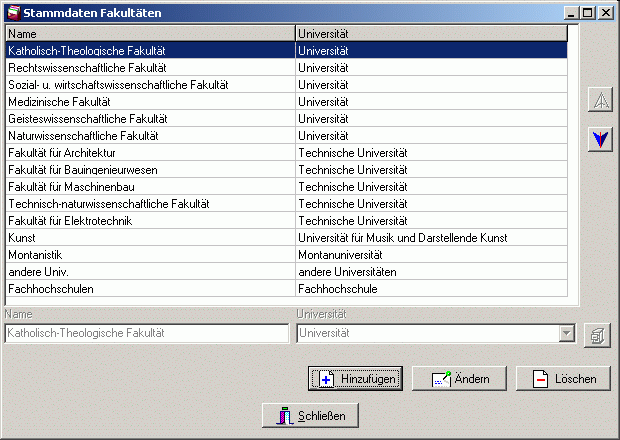Open the Universität dropdown arrow
The height and width of the screenshot is (440, 620).
pyautogui.click(x=566, y=333)
